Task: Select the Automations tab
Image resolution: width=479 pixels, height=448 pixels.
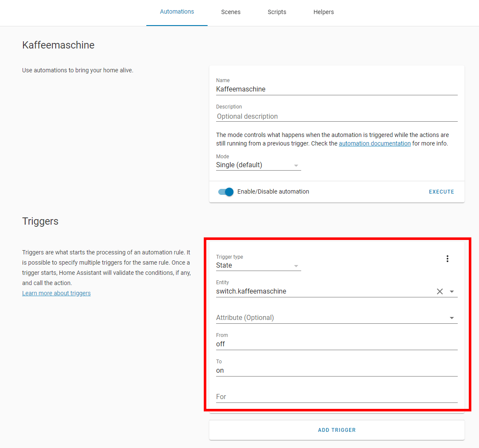Action: pos(177,12)
